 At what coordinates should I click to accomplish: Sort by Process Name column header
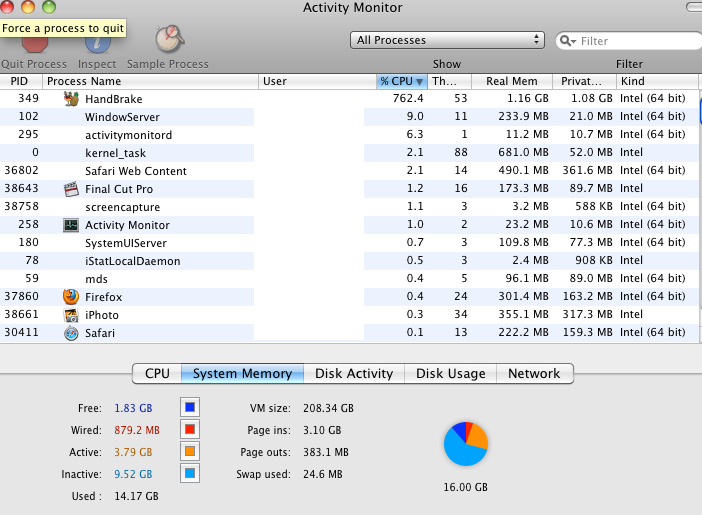pos(150,81)
